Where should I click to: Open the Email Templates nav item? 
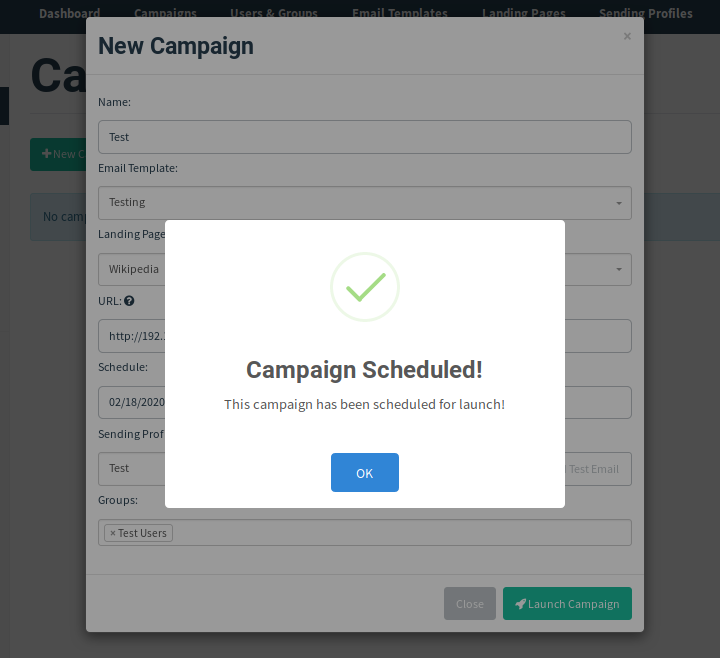pos(400,14)
